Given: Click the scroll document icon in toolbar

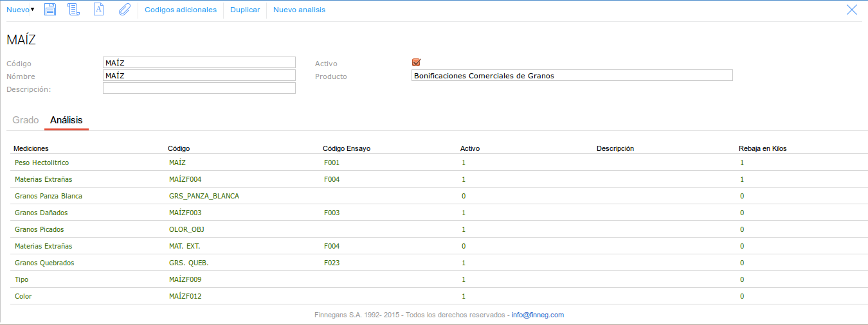Looking at the screenshot, I should click(x=73, y=10).
